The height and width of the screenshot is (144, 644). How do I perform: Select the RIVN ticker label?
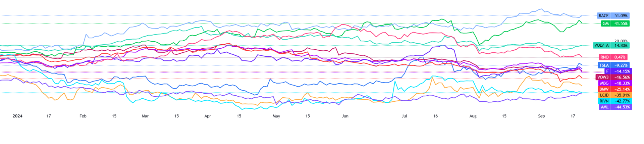click(x=604, y=101)
